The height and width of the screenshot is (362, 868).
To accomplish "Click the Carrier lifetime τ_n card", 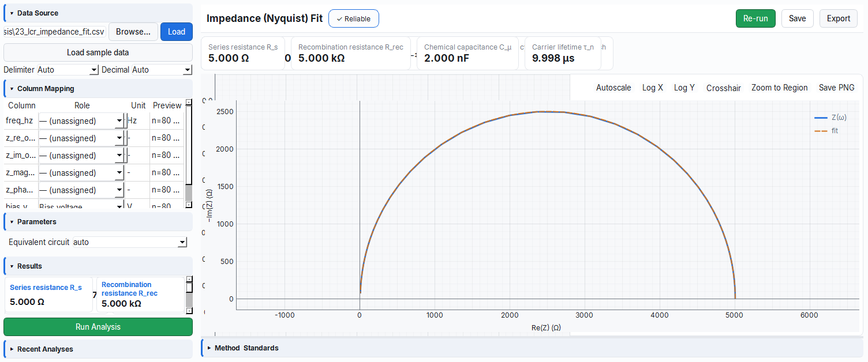I will [x=563, y=53].
